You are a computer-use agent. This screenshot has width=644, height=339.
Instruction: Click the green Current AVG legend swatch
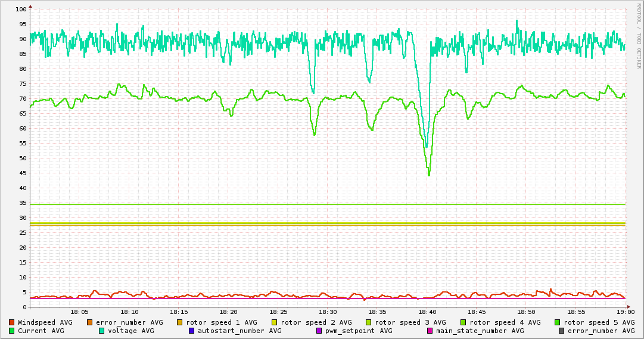point(11,331)
